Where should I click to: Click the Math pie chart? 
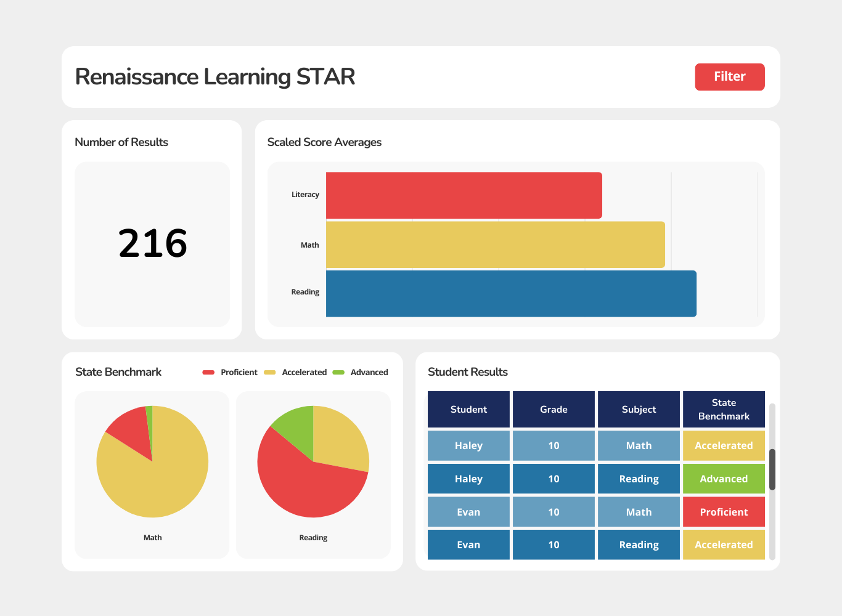[152, 461]
